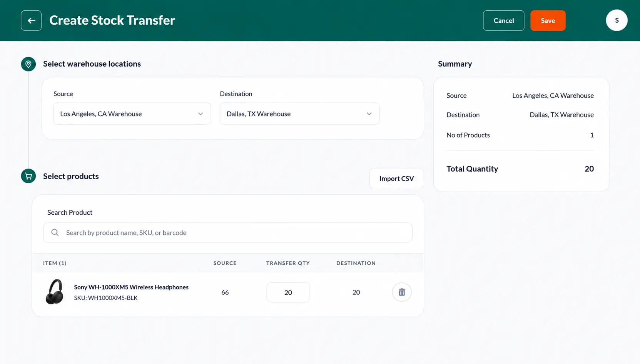Open the Destination warehouse dropdown
This screenshot has width=640, height=364.
click(x=299, y=114)
